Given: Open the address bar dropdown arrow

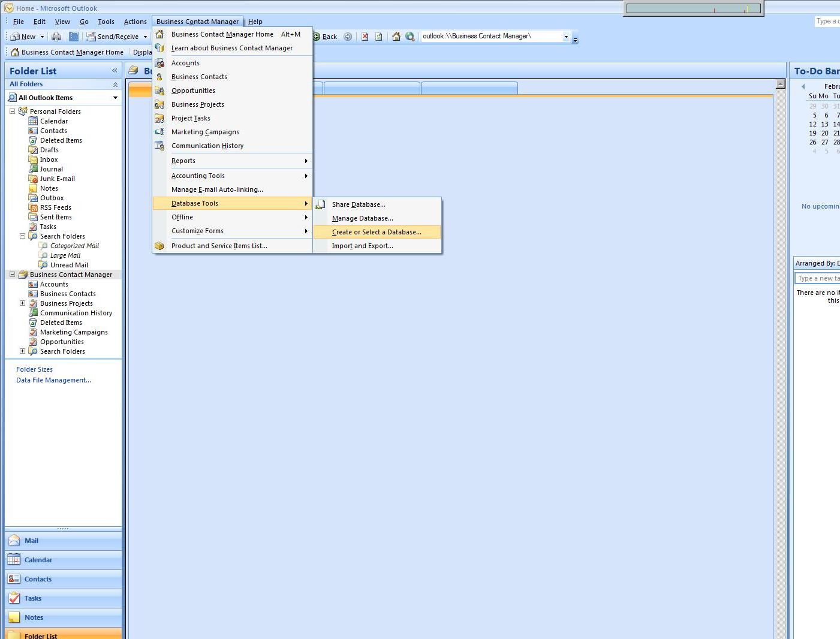Looking at the screenshot, I should tap(565, 37).
